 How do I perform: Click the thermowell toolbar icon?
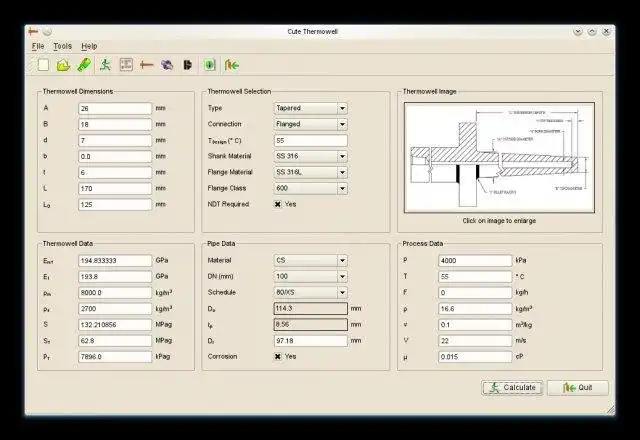pos(147,65)
